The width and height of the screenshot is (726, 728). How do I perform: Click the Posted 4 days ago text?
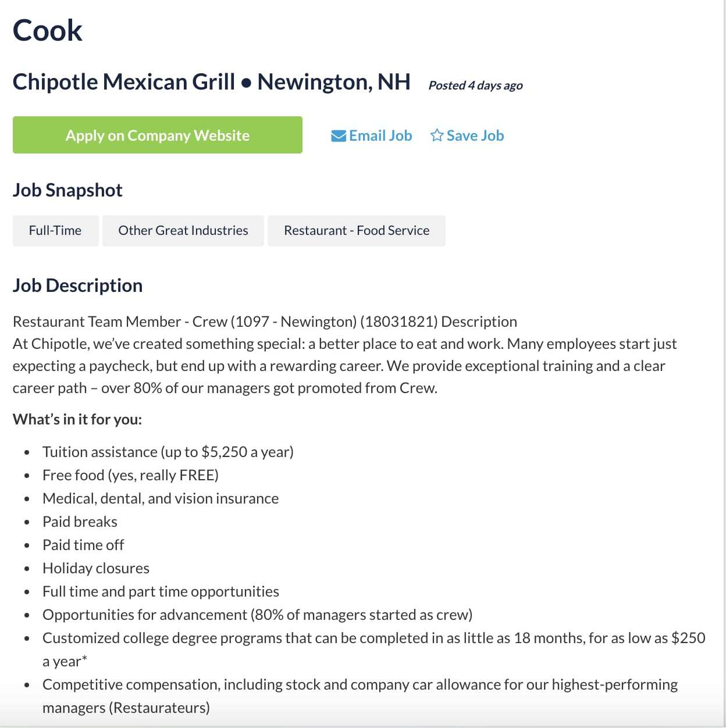(475, 85)
